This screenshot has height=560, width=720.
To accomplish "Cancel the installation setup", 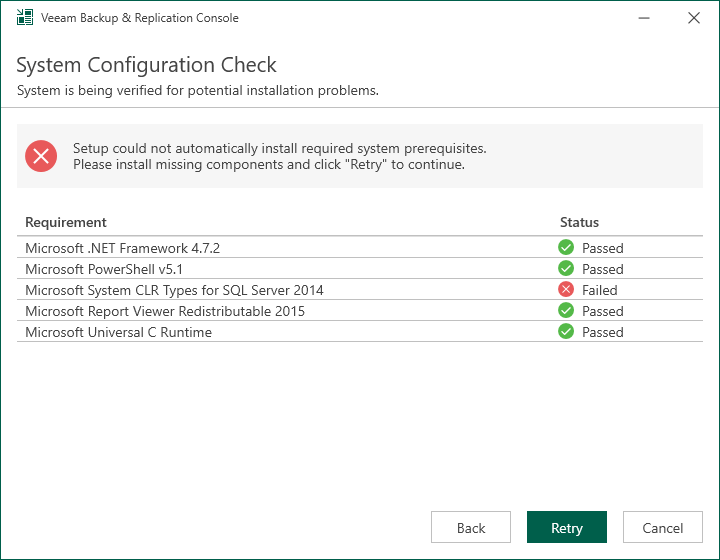I will [x=663, y=528].
